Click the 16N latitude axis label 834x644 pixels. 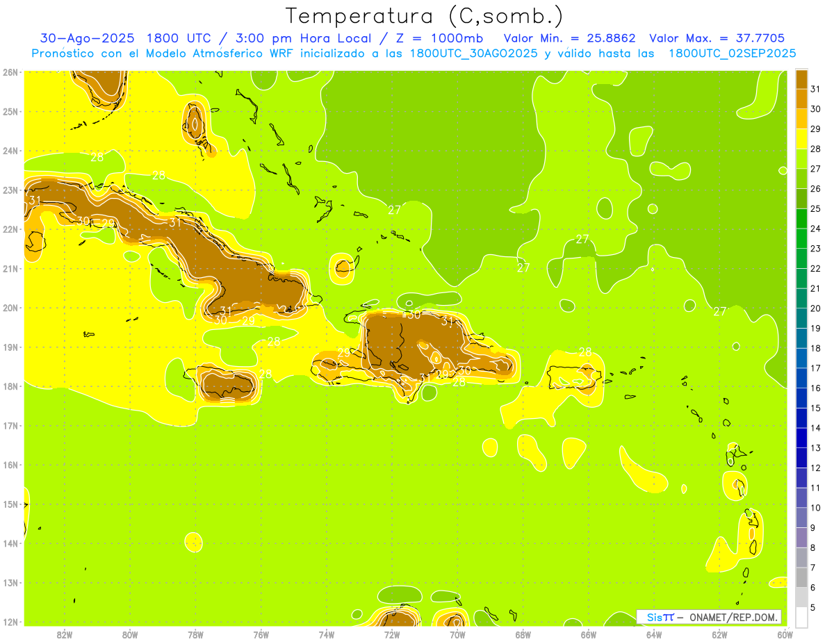10,465
